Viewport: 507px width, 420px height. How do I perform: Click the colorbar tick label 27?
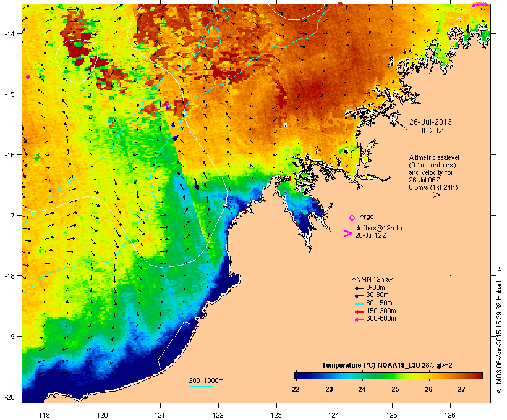tap(461, 389)
